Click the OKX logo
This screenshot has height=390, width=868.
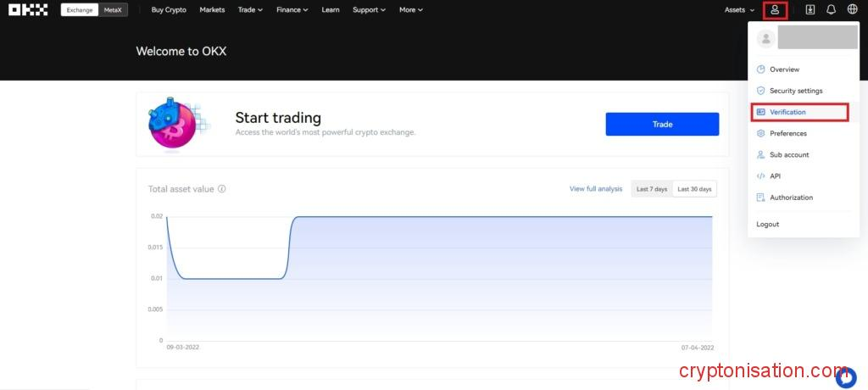tap(28, 10)
